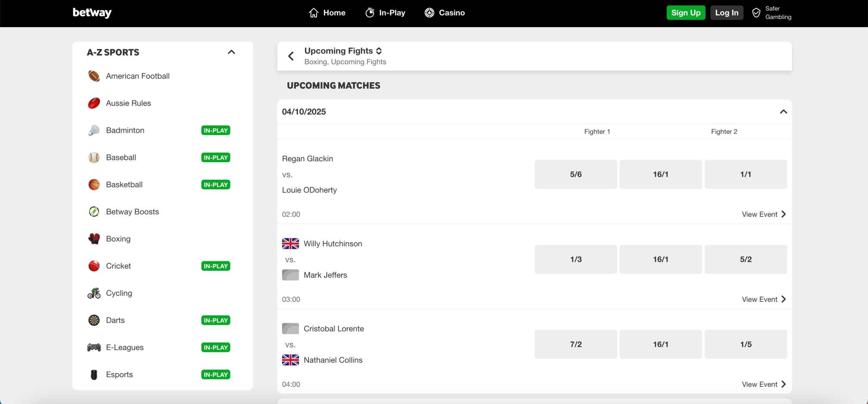868x404 pixels.
Task: Open Cricket from the sports list
Action: [118, 266]
